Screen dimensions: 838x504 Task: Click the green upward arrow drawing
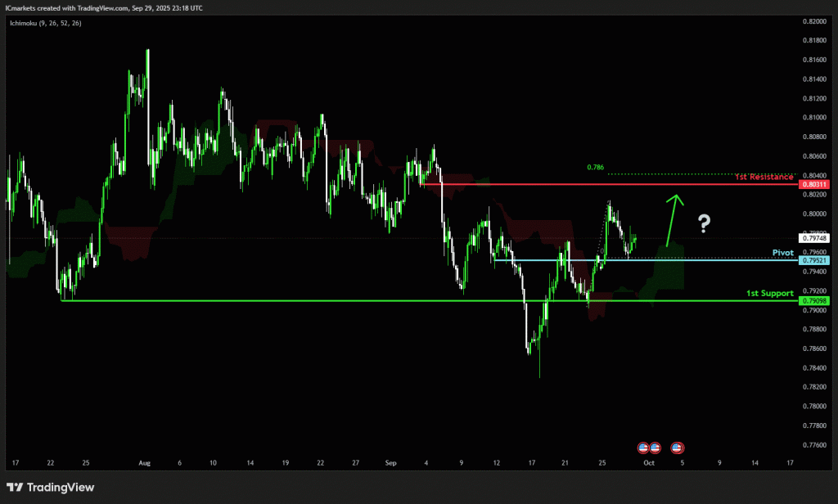(x=672, y=219)
